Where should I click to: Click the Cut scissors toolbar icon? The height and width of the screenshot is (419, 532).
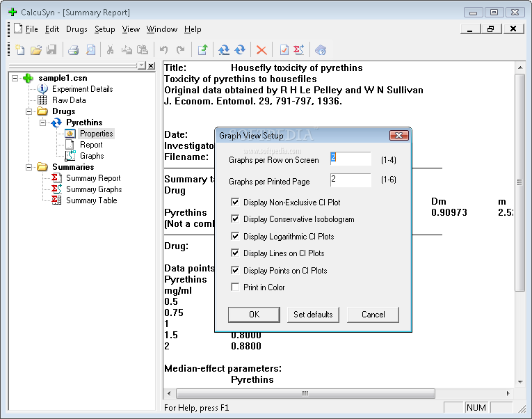pos(110,50)
